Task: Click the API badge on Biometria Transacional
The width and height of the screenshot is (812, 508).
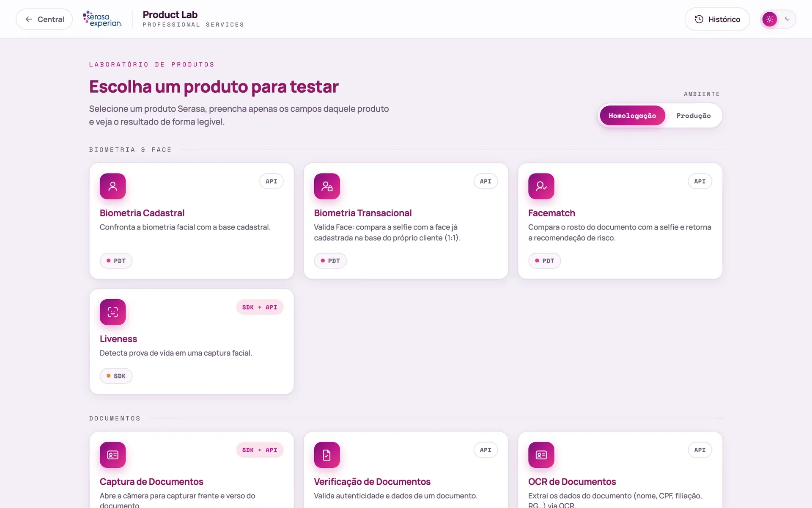Action: pyautogui.click(x=486, y=181)
